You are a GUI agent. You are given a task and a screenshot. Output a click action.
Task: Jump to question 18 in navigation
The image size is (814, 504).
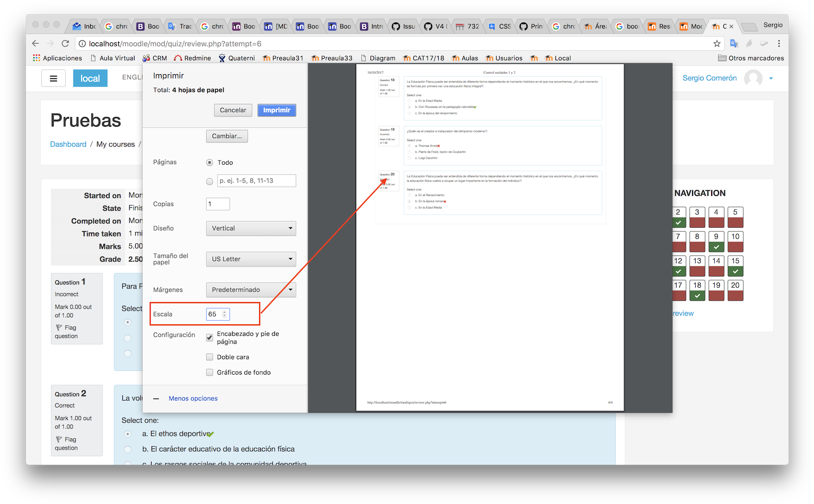697,290
